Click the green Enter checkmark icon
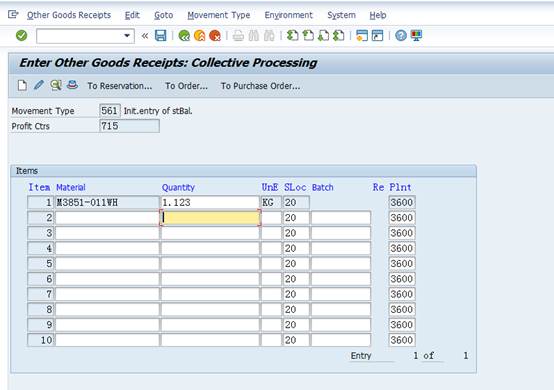This screenshot has width=554, height=390. point(22,35)
